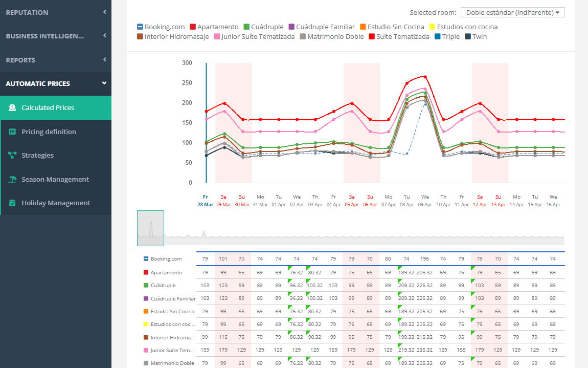Click the Pricing definition list icon

pyautogui.click(x=12, y=132)
